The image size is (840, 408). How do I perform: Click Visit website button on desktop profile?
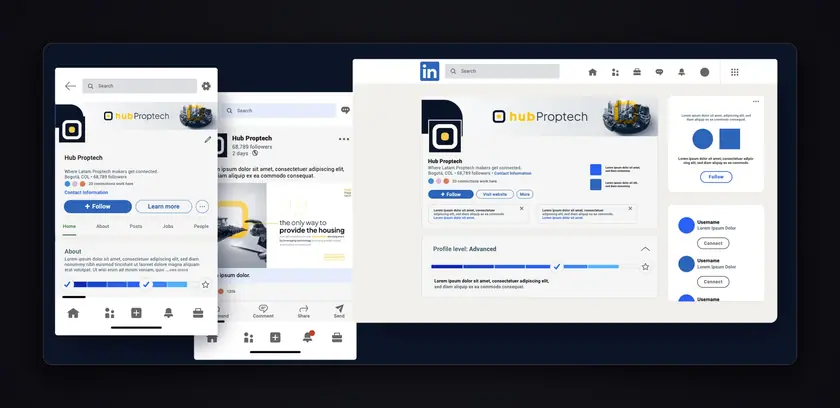(x=495, y=194)
